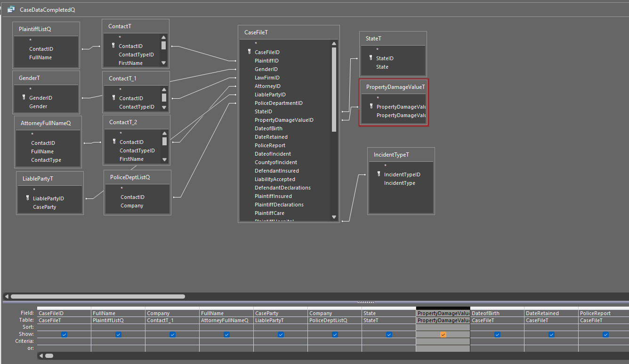This screenshot has width=629, height=364.
Task: Click the Criteria cell under the DateRetained column
Action: tap(551, 341)
